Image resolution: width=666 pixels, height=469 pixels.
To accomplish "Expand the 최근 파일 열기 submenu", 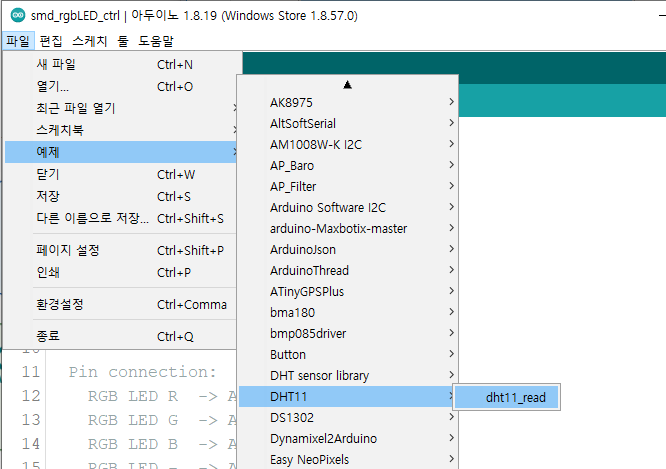I will click(x=121, y=108).
